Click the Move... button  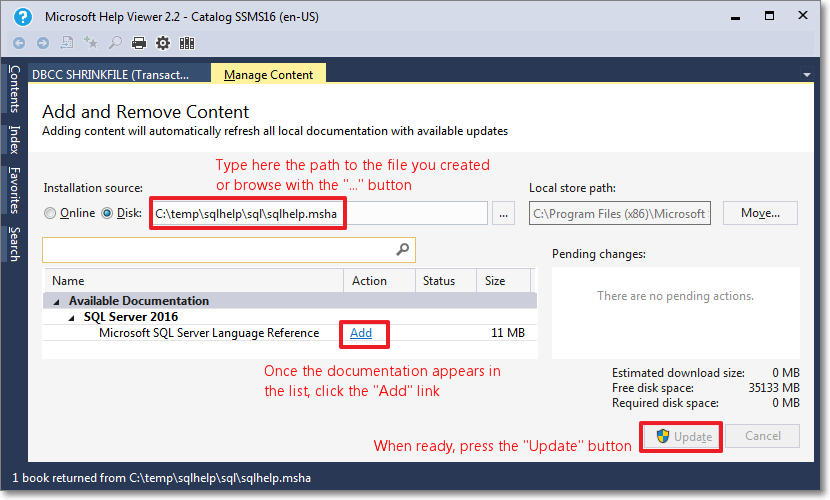759,213
